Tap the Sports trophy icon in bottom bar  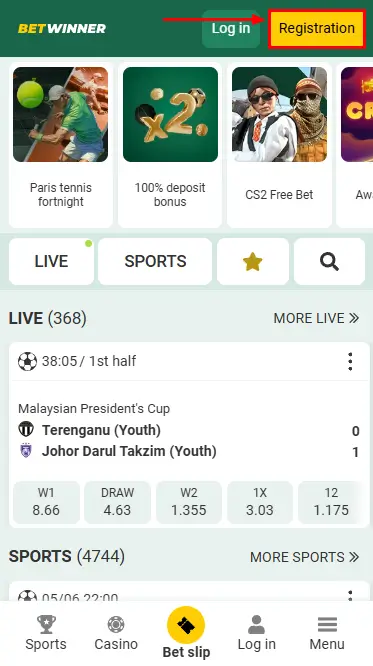point(46,624)
